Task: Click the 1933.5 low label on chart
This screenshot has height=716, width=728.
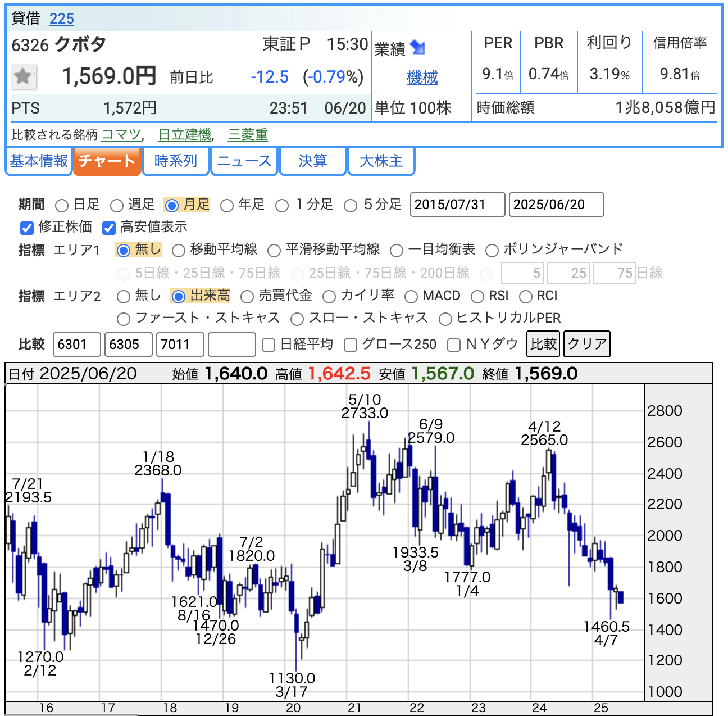Action: [x=416, y=552]
